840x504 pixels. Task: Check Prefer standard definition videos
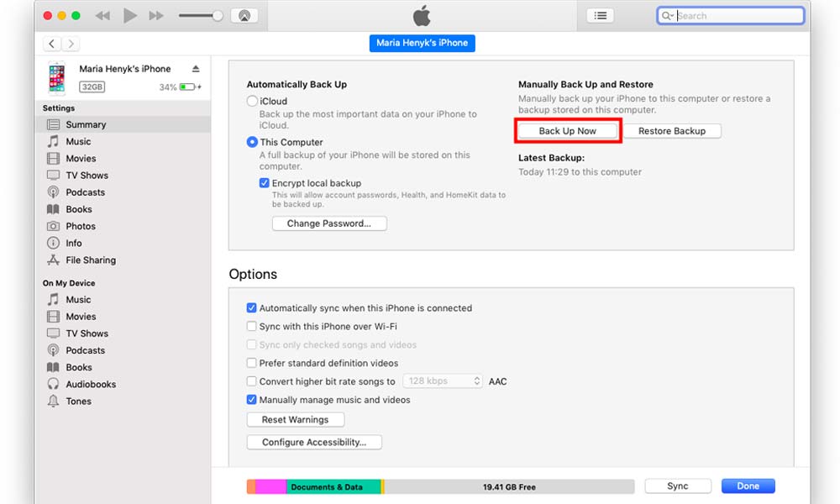click(252, 364)
